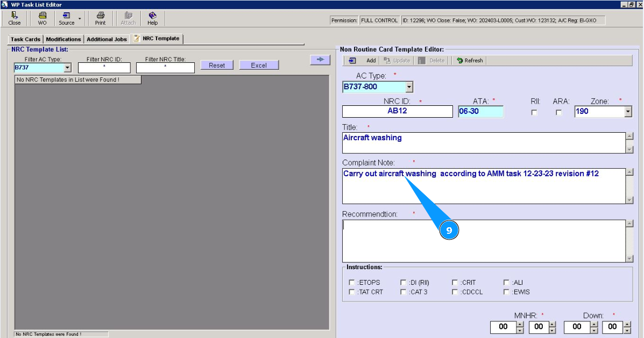This screenshot has width=644, height=338.
Task: Click the icon left of Add
Action: (x=352, y=60)
